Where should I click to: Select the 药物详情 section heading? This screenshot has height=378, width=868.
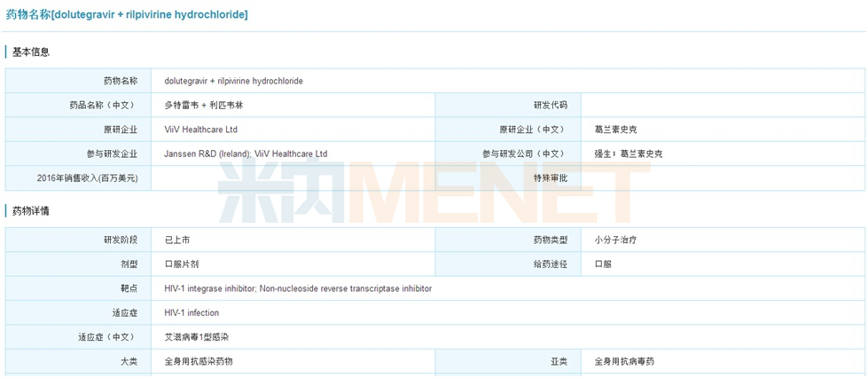[x=31, y=211]
